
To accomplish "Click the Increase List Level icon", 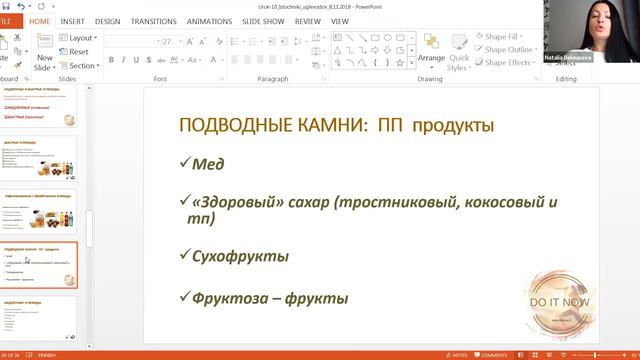I will pos(284,41).
